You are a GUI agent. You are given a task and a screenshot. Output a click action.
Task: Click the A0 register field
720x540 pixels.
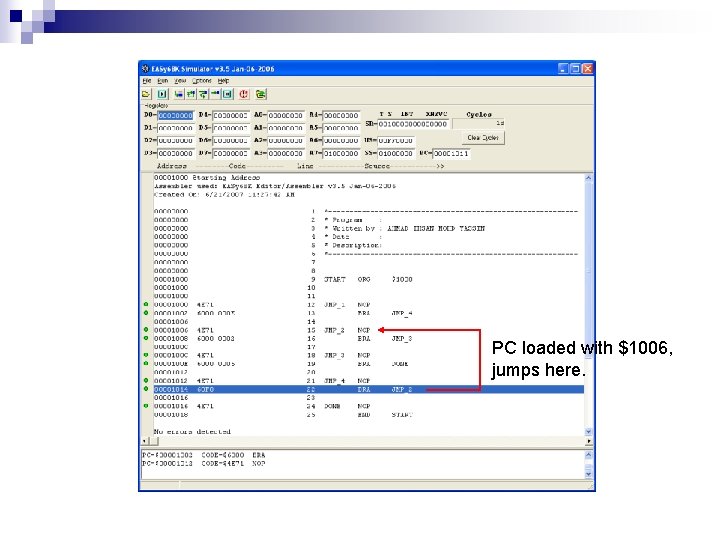coord(286,116)
